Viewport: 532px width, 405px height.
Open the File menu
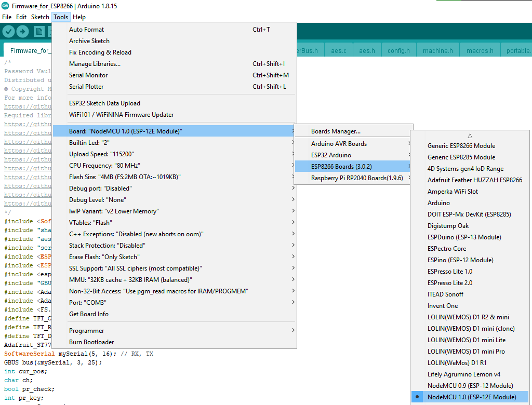(7, 17)
